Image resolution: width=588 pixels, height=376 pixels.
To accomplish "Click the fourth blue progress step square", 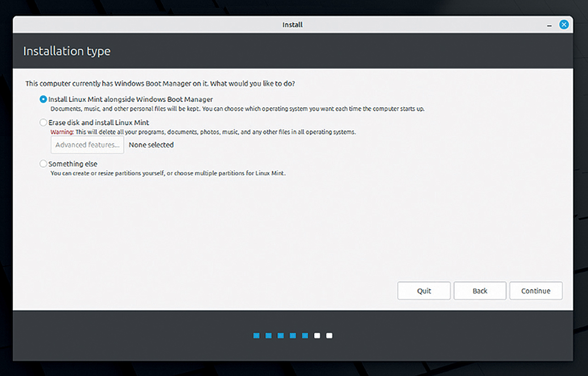I will [x=293, y=336].
